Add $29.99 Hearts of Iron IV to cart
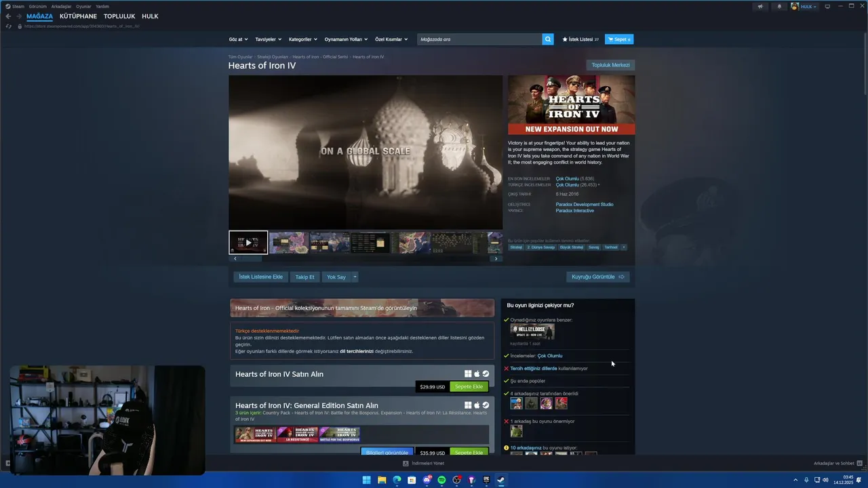This screenshot has width=868, height=488. click(469, 386)
